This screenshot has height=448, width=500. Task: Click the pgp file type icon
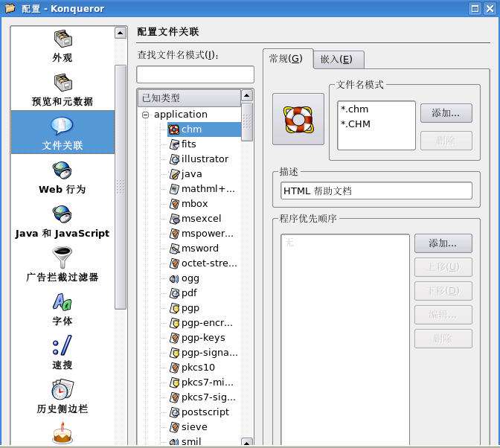[x=174, y=308]
